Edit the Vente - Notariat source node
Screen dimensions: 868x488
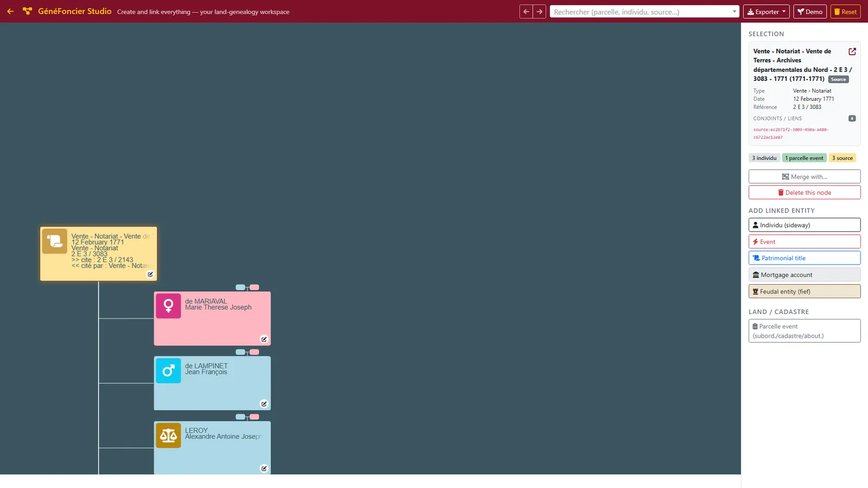click(x=150, y=274)
